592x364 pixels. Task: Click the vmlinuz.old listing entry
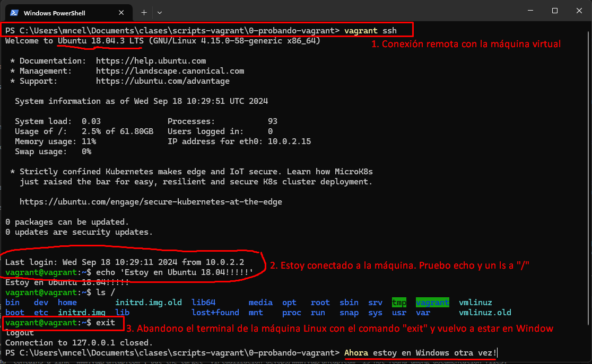coord(484,312)
